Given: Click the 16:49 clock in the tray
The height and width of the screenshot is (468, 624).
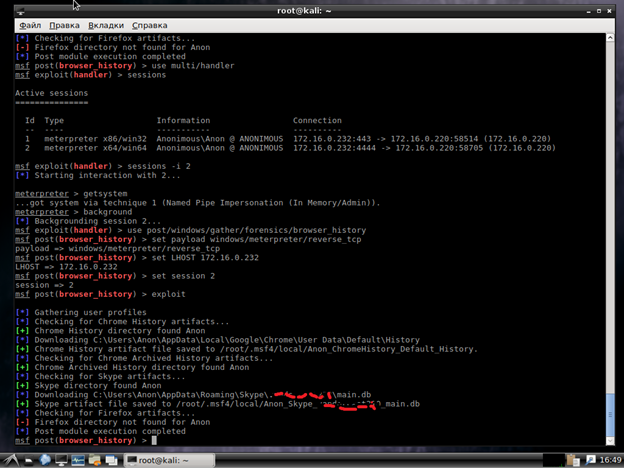Looking at the screenshot, I should click(x=610, y=460).
